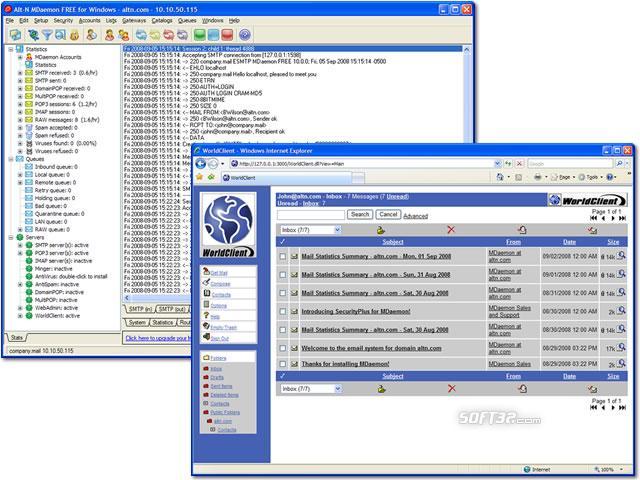Image resolution: width=640 pixels, height=480 pixels.
Task: Click the MDaemon log horizontal scroll left arrow
Action: click(127, 298)
